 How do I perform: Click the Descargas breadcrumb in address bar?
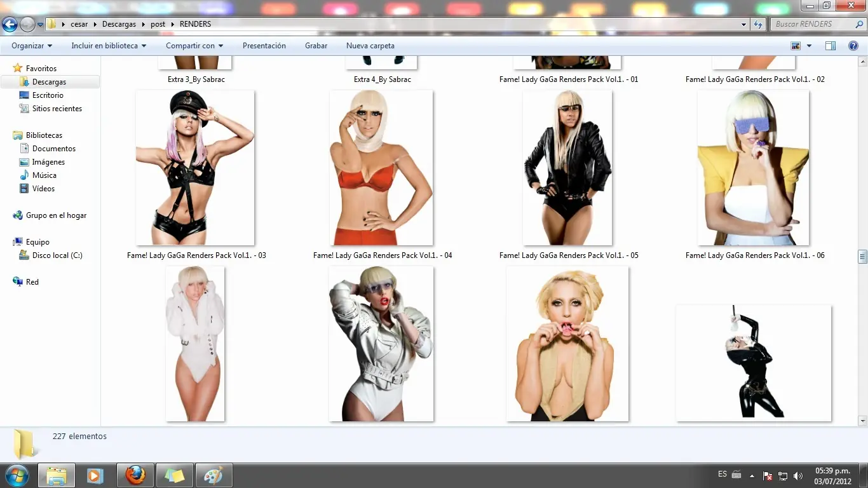pos(119,24)
